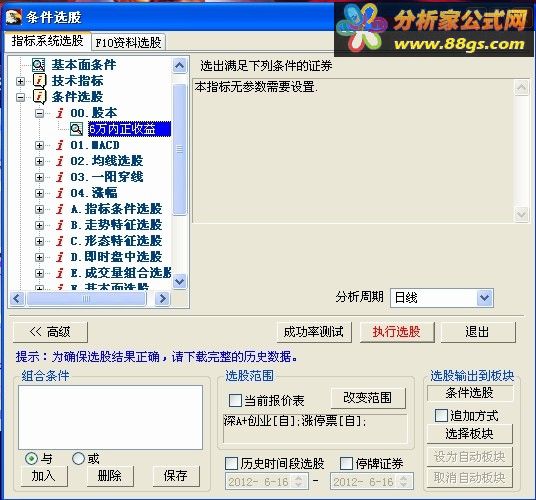Click the end date field spinner
This screenshot has height=500, width=536.
[404, 482]
